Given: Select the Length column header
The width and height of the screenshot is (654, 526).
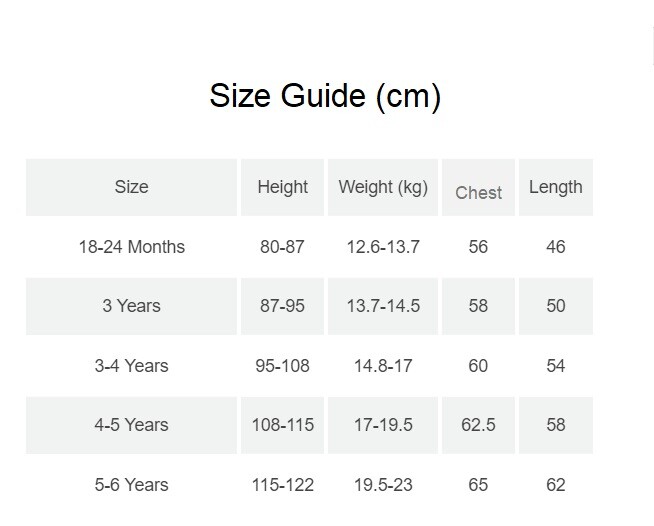Looking at the screenshot, I should (x=556, y=187).
